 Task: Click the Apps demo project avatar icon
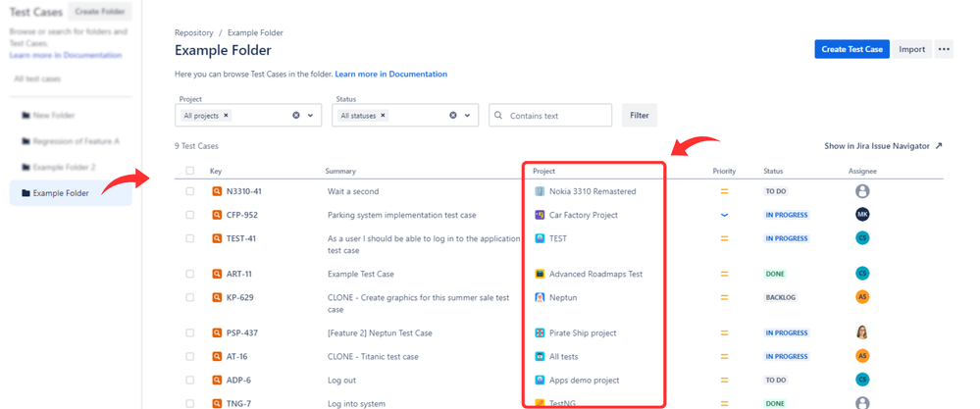(x=540, y=380)
